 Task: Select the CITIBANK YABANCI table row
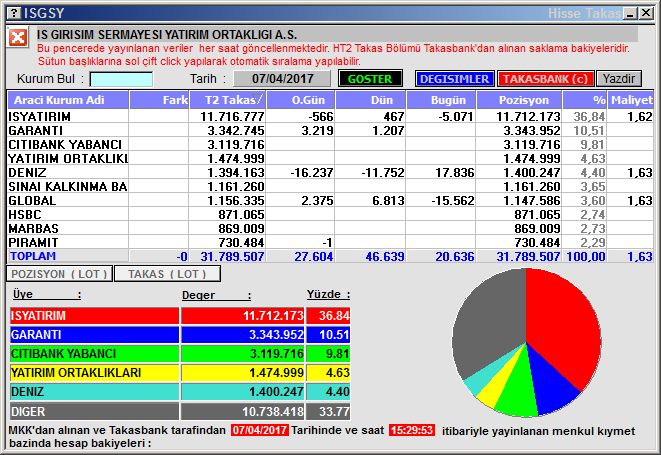(x=330, y=144)
